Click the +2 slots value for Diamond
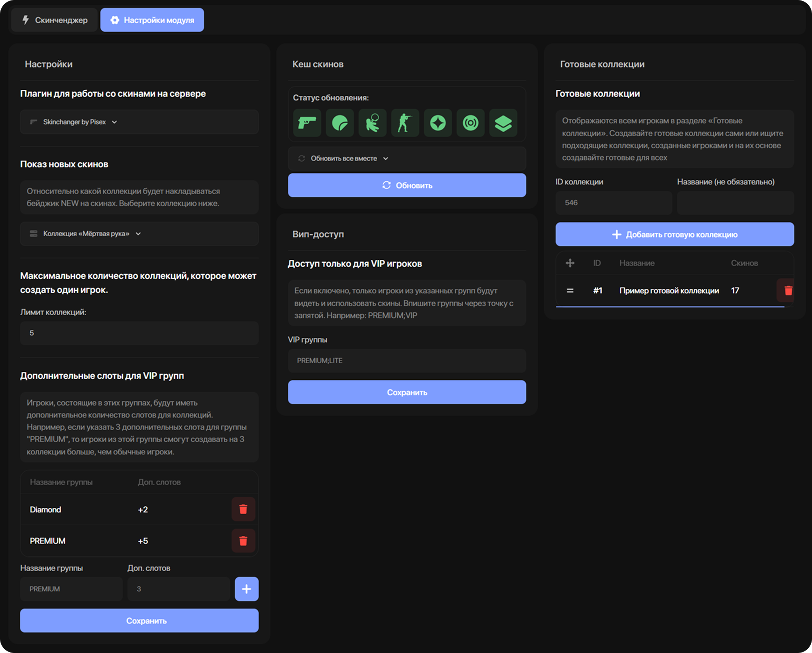 (143, 510)
